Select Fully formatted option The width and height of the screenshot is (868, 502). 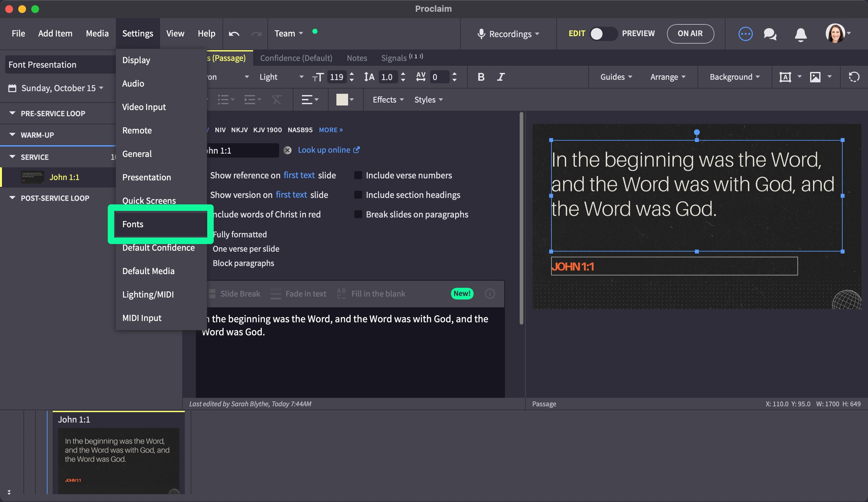coord(240,234)
